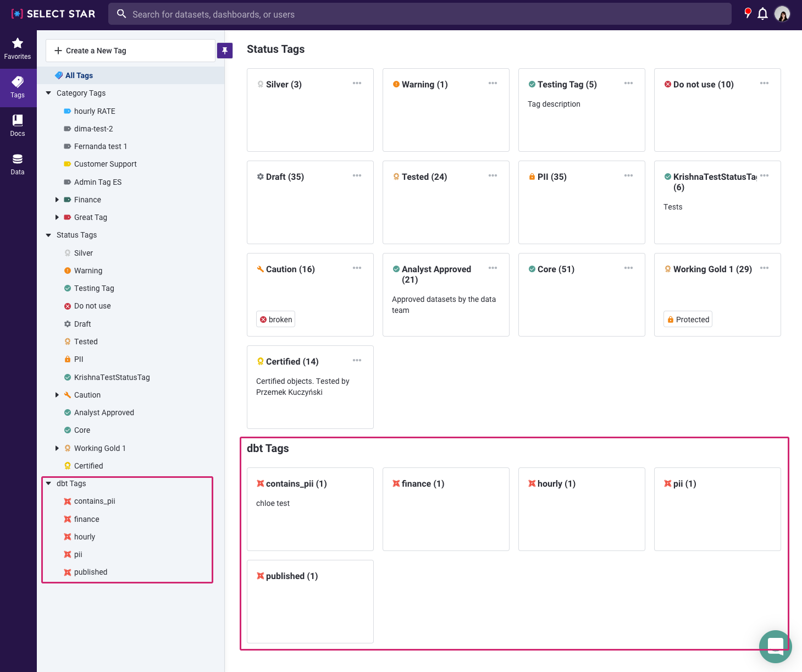
Task: Click the notifications bell icon
Action: (x=762, y=14)
